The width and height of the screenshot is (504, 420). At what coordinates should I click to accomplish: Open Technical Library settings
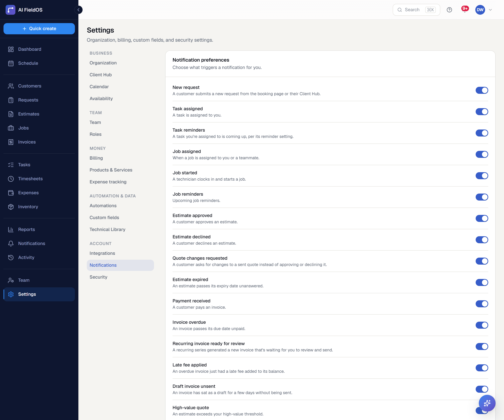120,229
